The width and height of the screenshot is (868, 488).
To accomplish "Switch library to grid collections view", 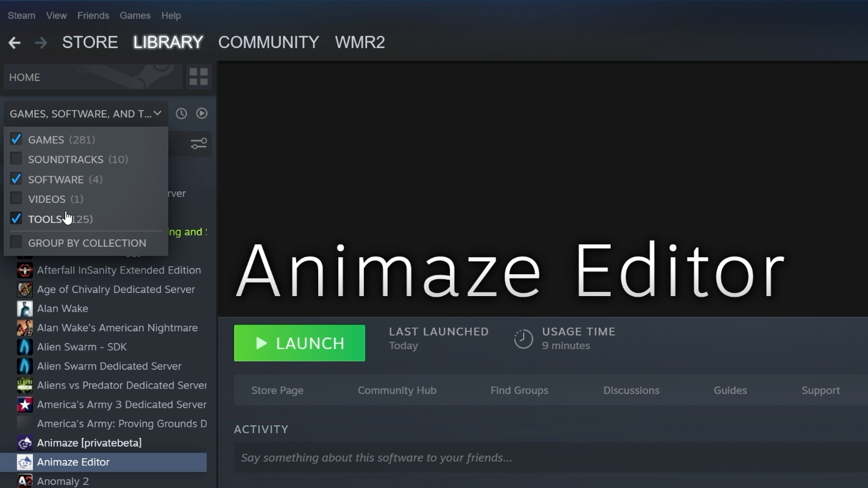I will tap(199, 77).
